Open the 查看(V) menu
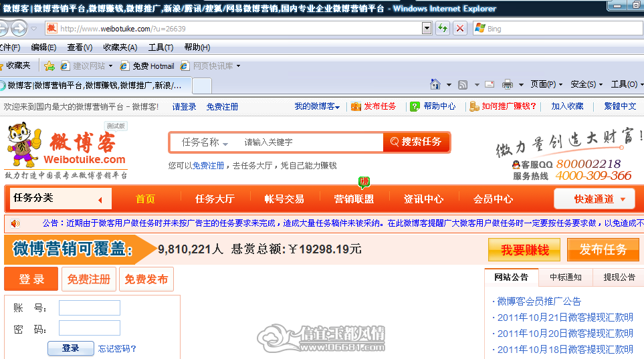 80,47
